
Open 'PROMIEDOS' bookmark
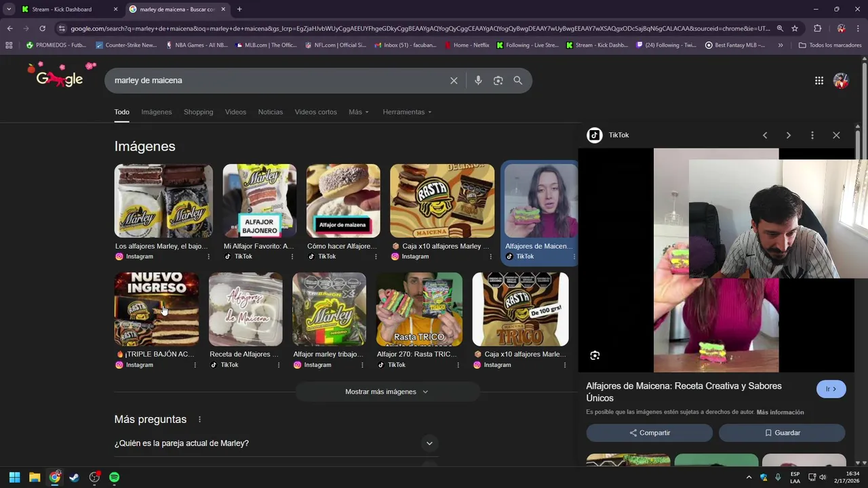click(x=56, y=45)
